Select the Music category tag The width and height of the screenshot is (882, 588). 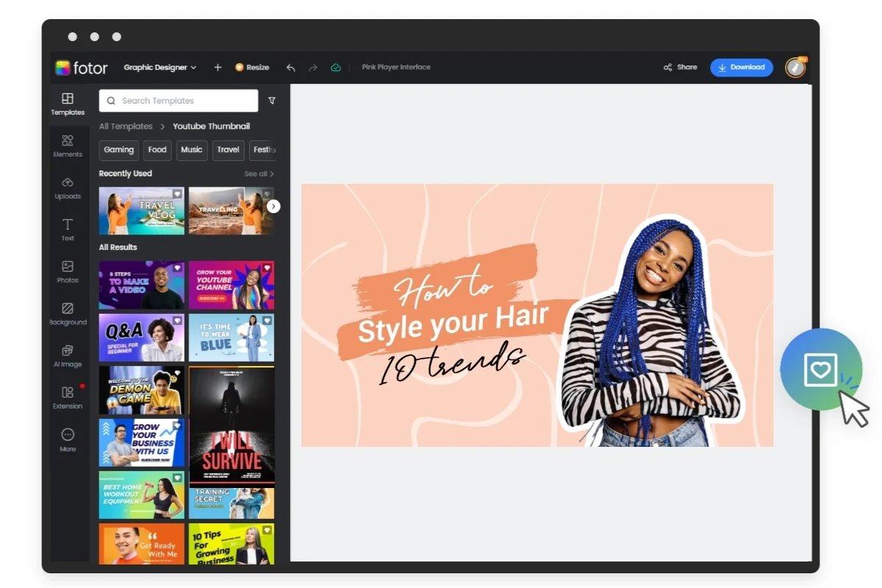[x=191, y=150]
